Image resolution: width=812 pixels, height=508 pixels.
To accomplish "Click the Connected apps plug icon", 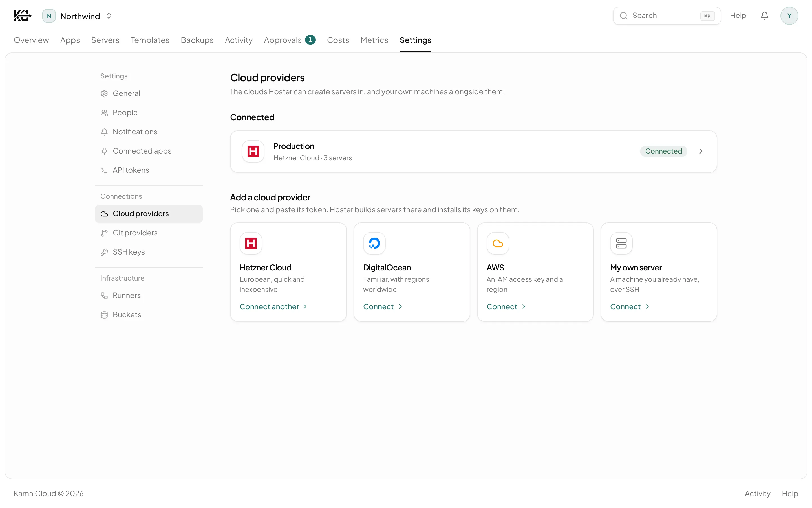I will pos(104,151).
